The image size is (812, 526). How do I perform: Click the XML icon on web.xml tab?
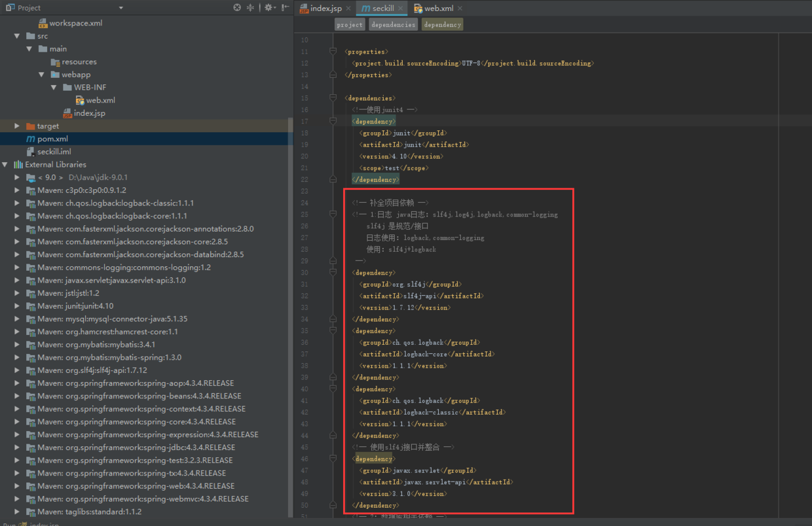418,9
